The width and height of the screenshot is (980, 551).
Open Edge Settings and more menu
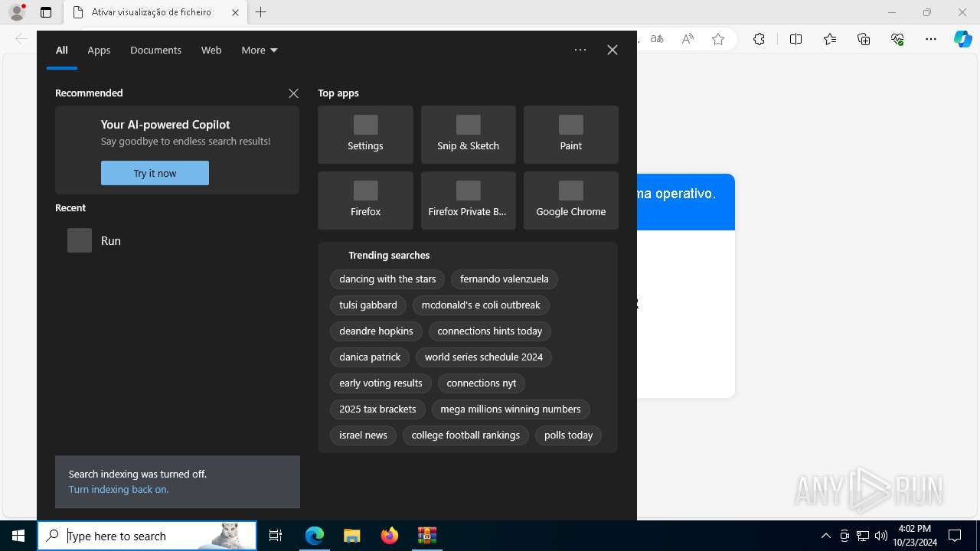pos(931,39)
